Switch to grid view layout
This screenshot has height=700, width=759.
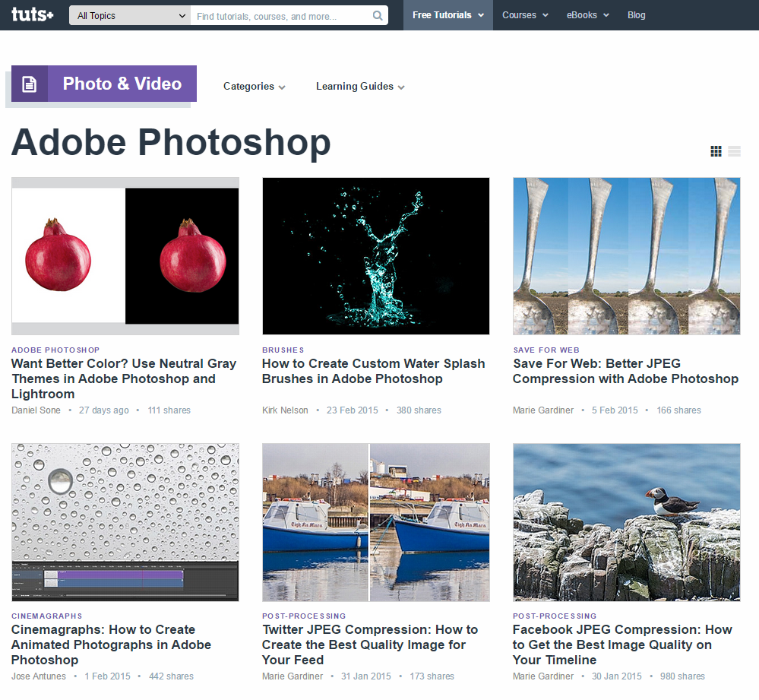(716, 151)
